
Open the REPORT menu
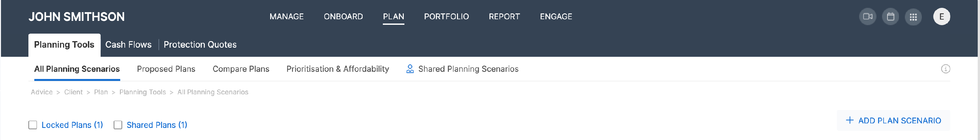click(504, 17)
